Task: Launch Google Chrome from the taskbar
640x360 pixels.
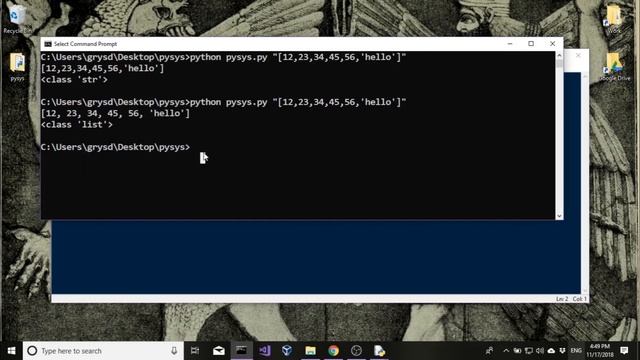Action: pos(333,351)
